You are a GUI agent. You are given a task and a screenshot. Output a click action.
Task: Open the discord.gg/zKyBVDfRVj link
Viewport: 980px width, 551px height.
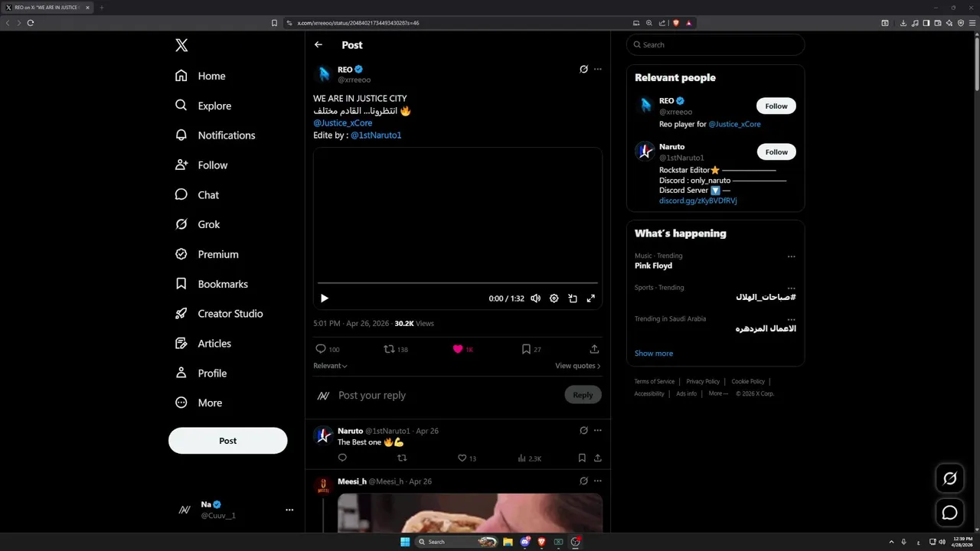(x=698, y=201)
